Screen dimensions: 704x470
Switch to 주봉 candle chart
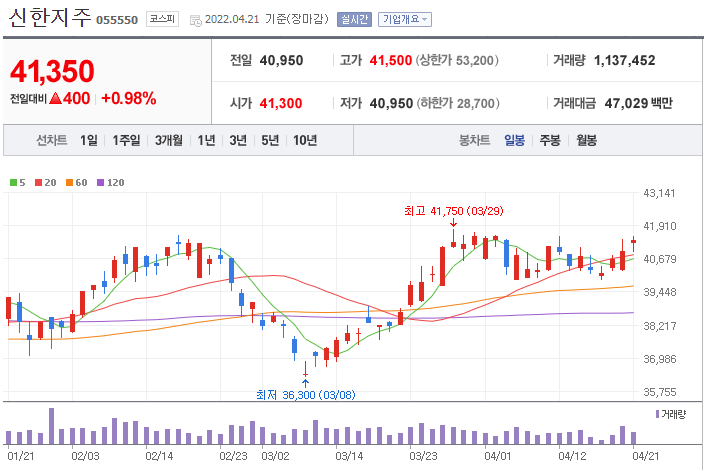(550, 140)
